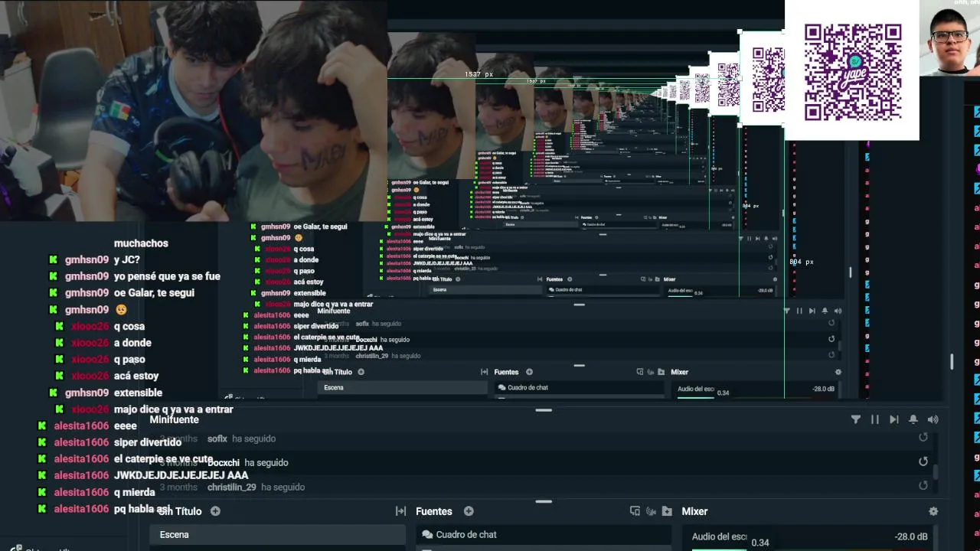Screen dimensions: 980x551
Task: Click the large chat line "y JC?"
Action: [126, 259]
